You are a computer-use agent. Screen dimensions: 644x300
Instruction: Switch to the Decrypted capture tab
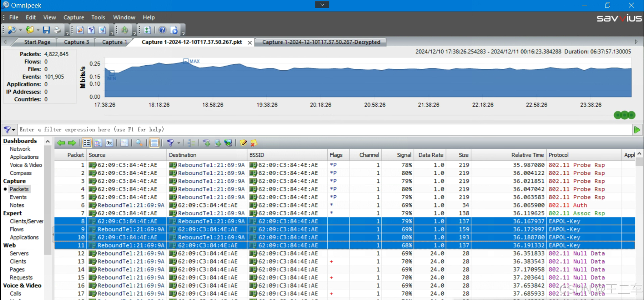click(x=321, y=42)
